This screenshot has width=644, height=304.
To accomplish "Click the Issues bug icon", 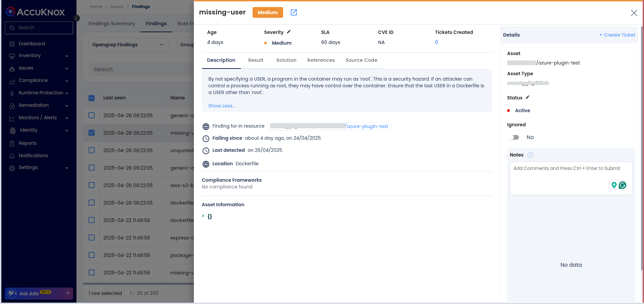I will (x=12, y=69).
